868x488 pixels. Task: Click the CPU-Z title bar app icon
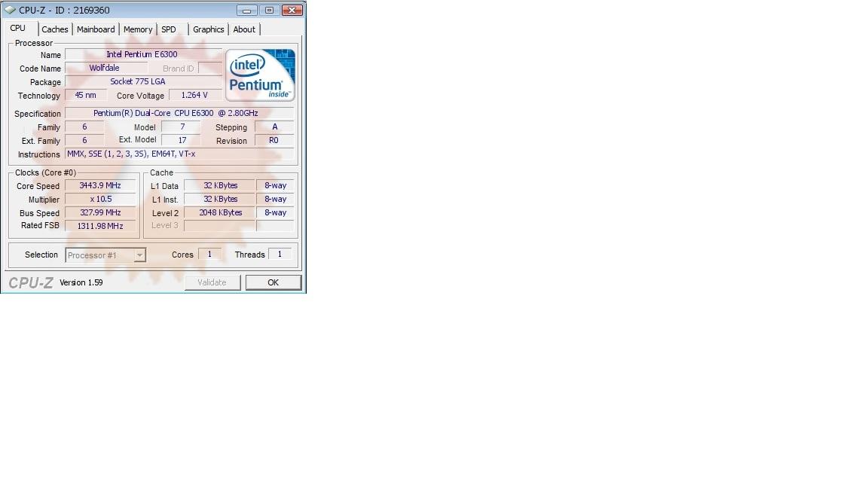click(x=9, y=10)
